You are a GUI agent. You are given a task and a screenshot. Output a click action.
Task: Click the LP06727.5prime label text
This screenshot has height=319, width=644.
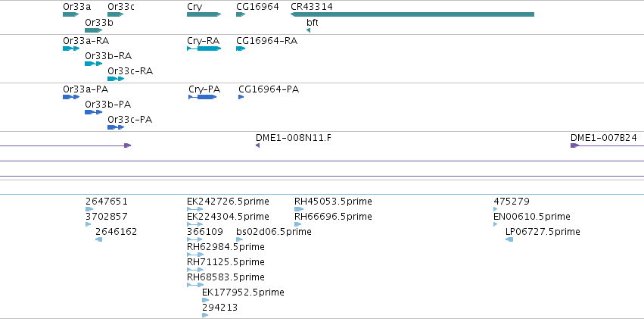coord(543,232)
